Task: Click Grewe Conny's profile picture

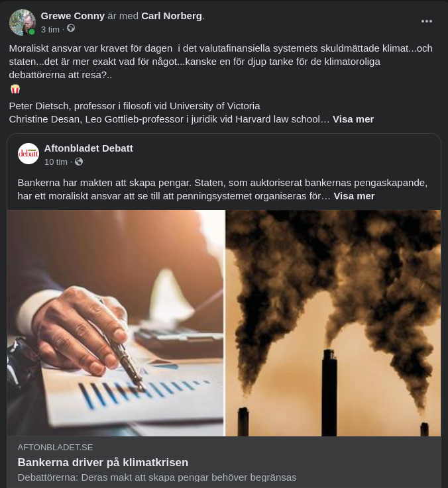Action: point(22,22)
